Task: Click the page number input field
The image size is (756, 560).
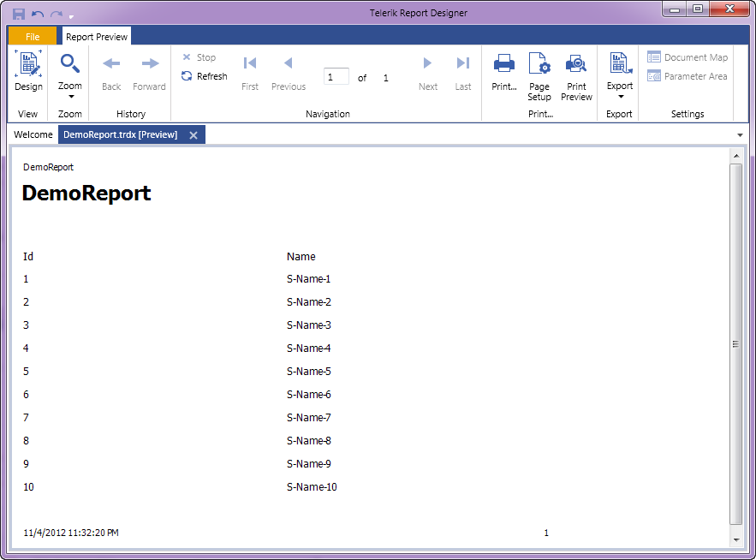Action: [336, 77]
